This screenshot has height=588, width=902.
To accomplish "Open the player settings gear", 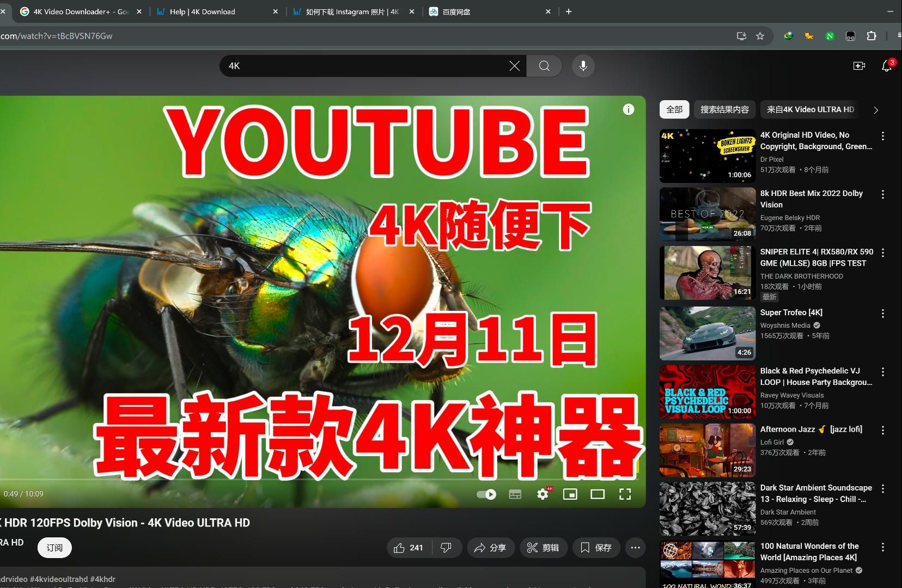I will point(543,494).
